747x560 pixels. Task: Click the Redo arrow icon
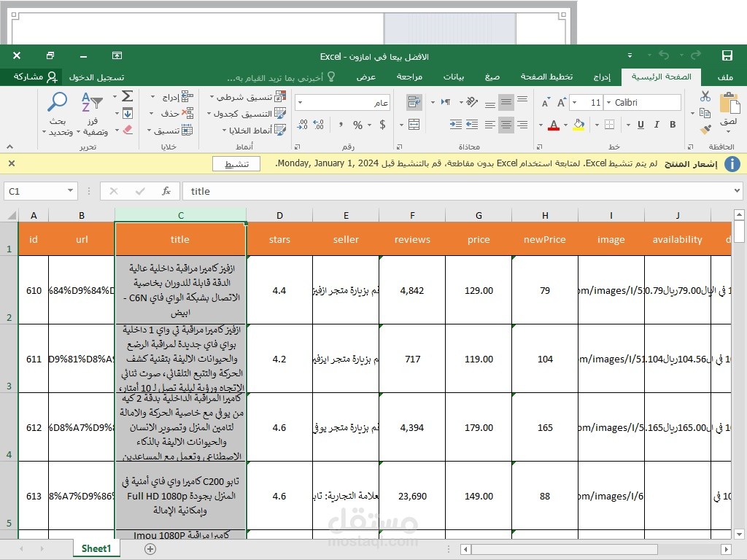pos(695,55)
